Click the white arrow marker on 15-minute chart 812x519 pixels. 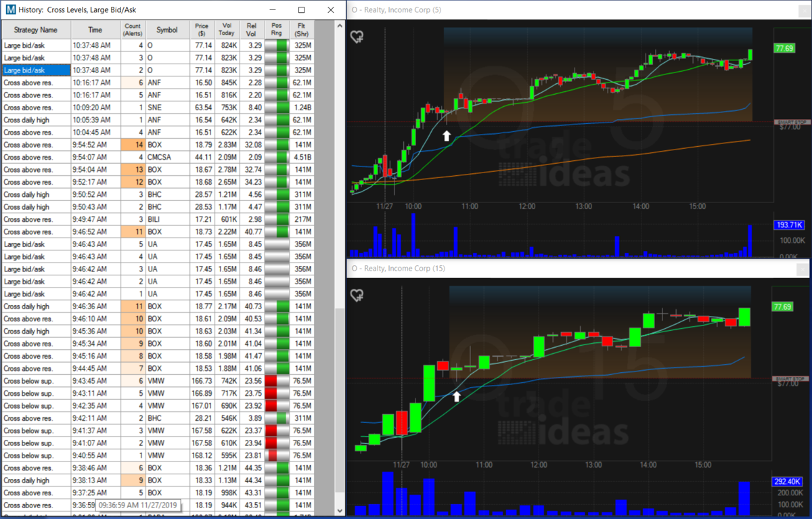pos(457,397)
